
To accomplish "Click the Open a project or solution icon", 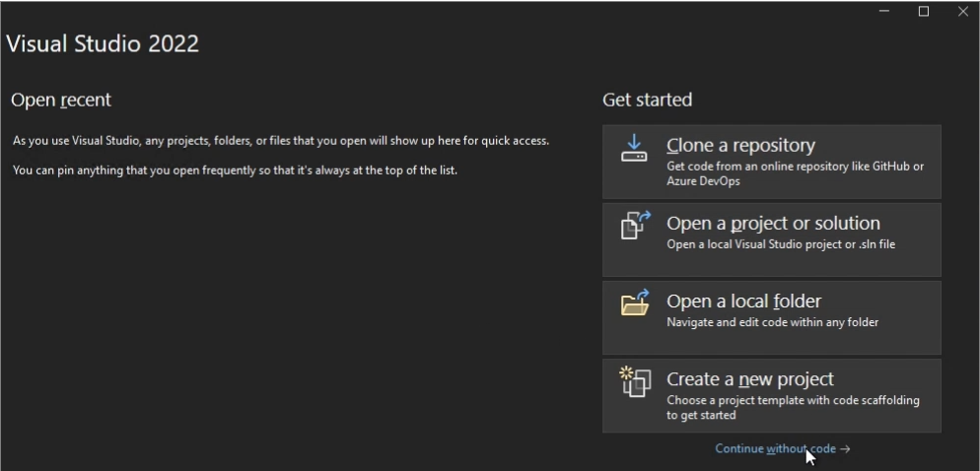I will (635, 225).
